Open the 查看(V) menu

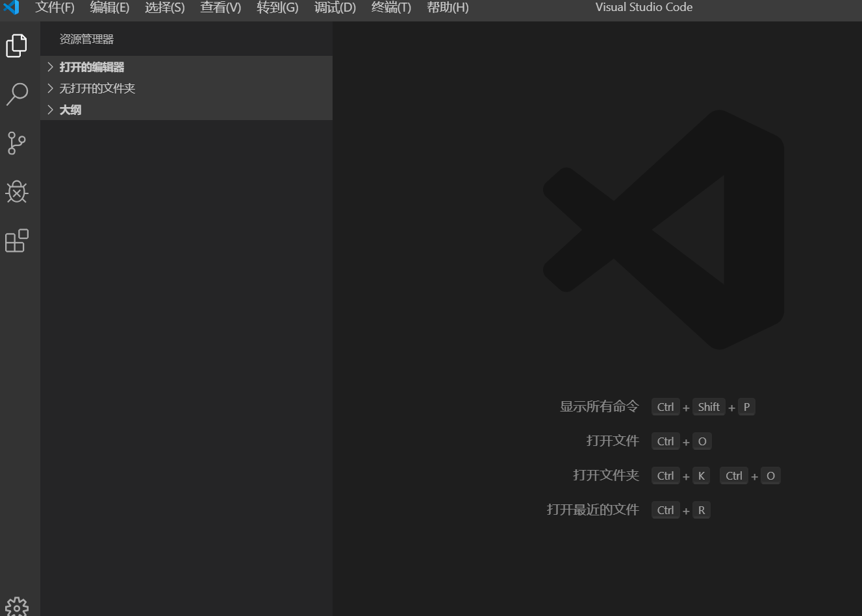[x=220, y=8]
